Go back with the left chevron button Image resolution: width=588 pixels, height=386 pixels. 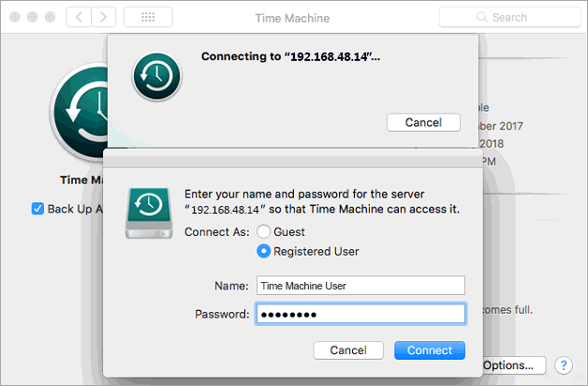[79, 17]
